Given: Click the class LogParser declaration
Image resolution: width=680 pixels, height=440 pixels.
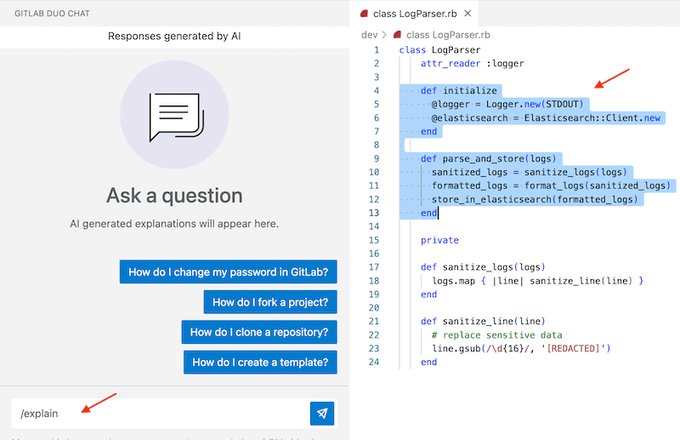Looking at the screenshot, I should click(x=440, y=50).
